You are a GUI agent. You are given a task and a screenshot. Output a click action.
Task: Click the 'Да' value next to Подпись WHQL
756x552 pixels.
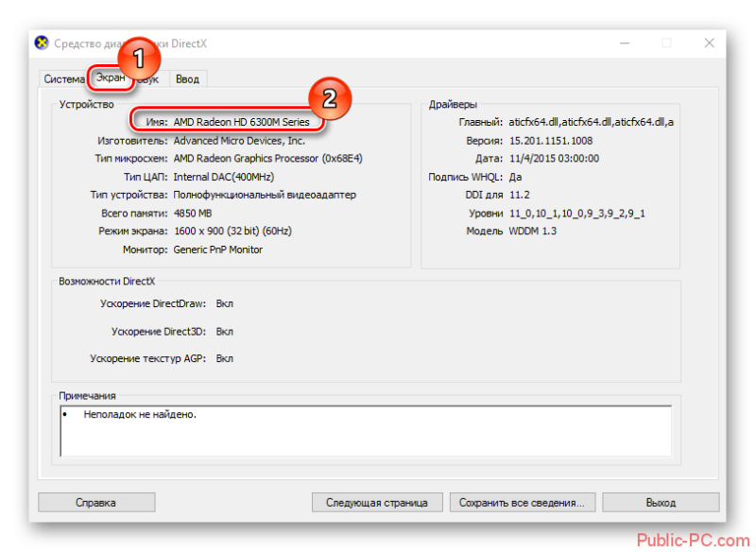[x=515, y=177]
